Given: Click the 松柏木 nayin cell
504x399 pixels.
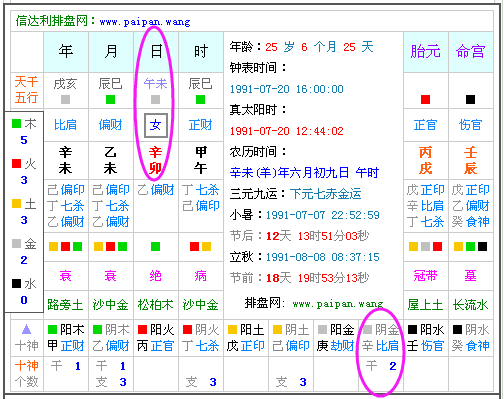Looking at the screenshot, I should [155, 305].
